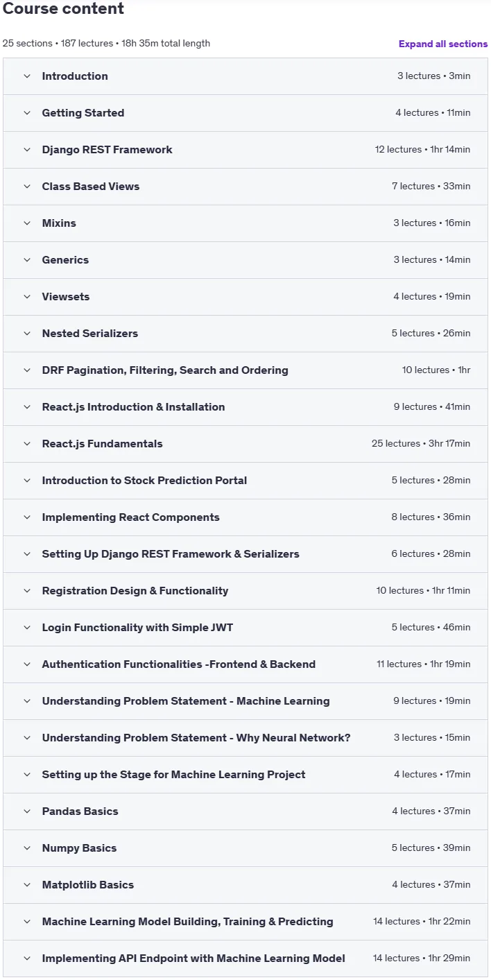Expand all sections link
Viewport: 491px width, 980px height.
tap(443, 44)
